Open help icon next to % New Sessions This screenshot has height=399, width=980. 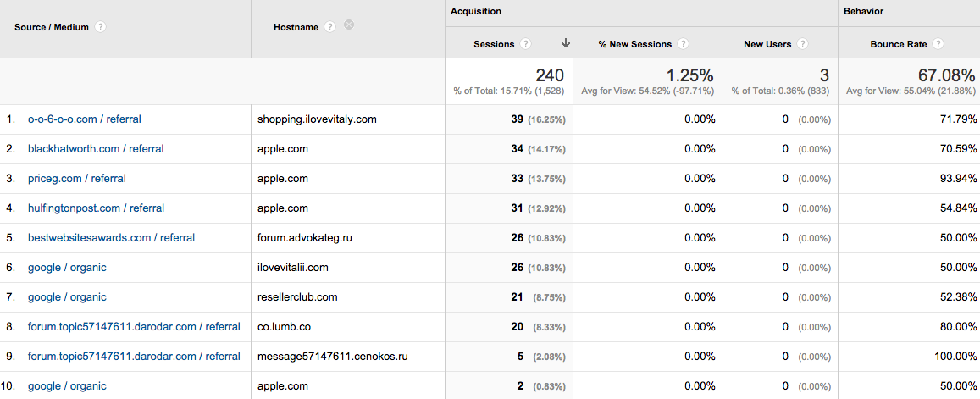point(684,44)
